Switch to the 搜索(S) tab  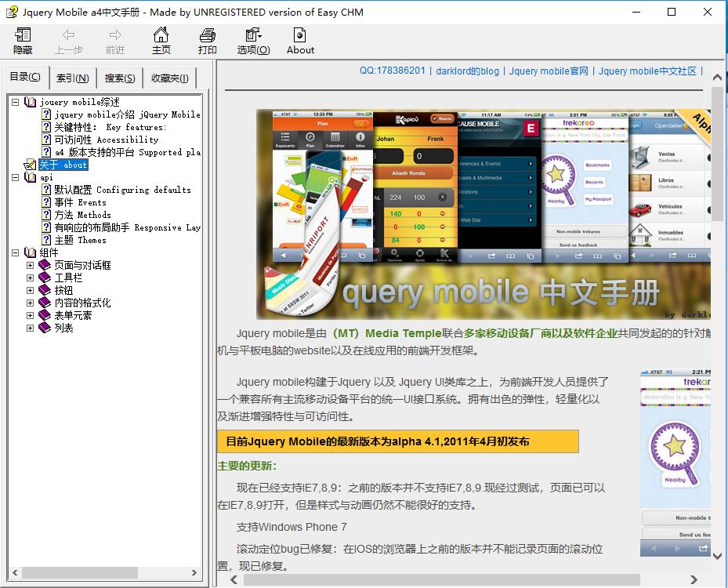[120, 78]
